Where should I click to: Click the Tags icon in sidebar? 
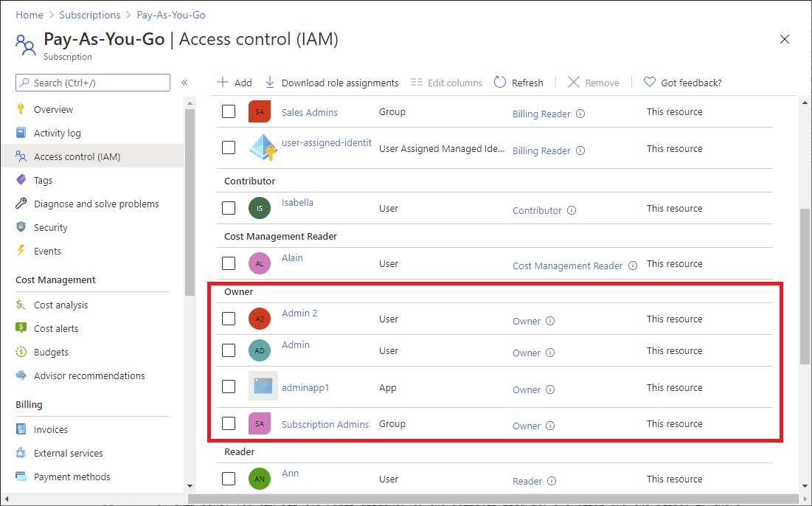21,180
